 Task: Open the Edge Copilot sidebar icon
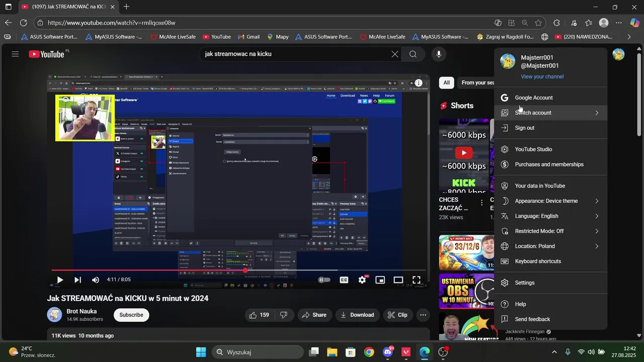[x=635, y=23]
